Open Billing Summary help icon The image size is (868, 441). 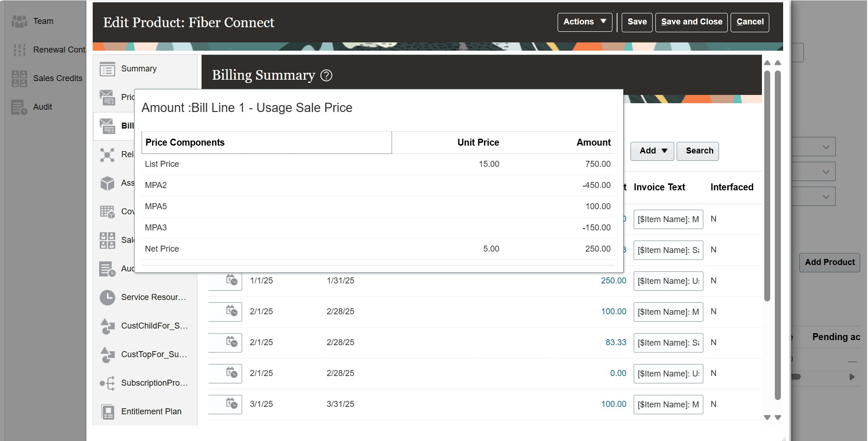[x=326, y=75]
